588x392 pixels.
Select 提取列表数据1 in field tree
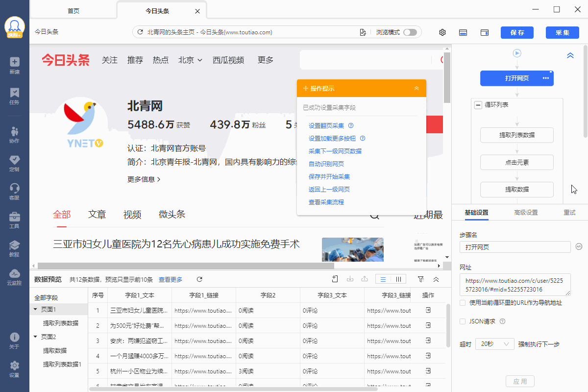coord(62,364)
